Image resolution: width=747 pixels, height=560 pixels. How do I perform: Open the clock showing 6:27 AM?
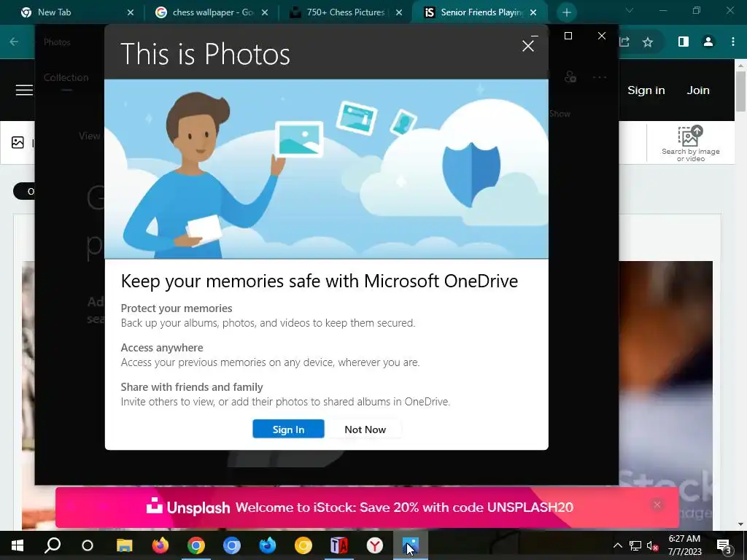tap(684, 545)
